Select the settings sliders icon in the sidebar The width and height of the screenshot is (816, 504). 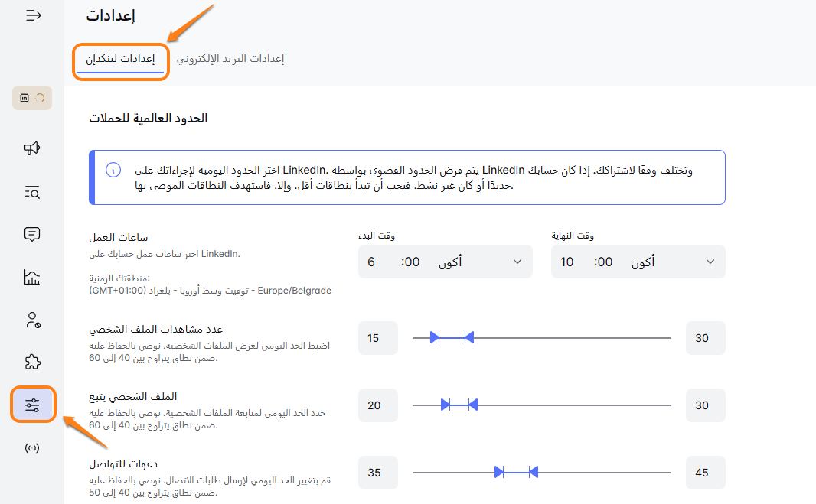32,405
